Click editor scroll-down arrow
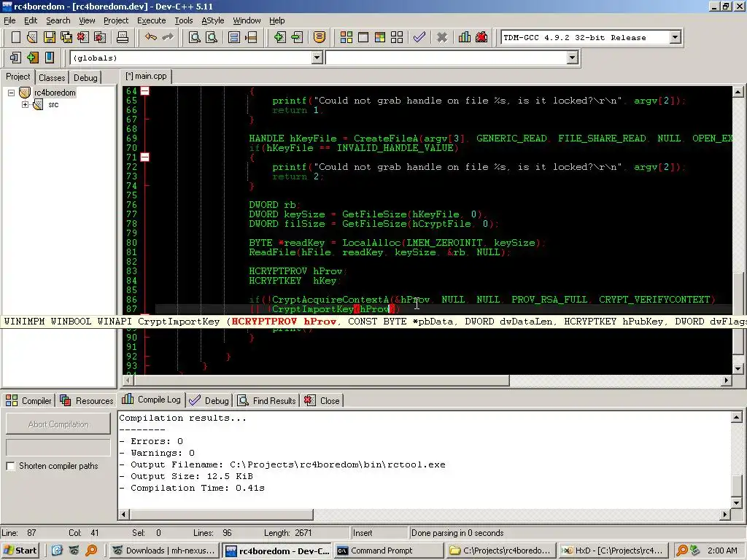Screen dimensions: 747x560 [x=738, y=368]
